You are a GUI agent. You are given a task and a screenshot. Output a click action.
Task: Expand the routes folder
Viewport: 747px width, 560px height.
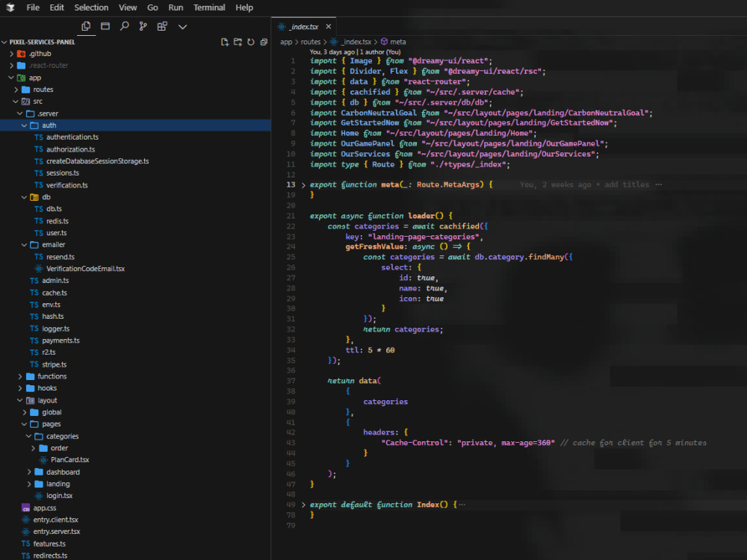point(16,90)
